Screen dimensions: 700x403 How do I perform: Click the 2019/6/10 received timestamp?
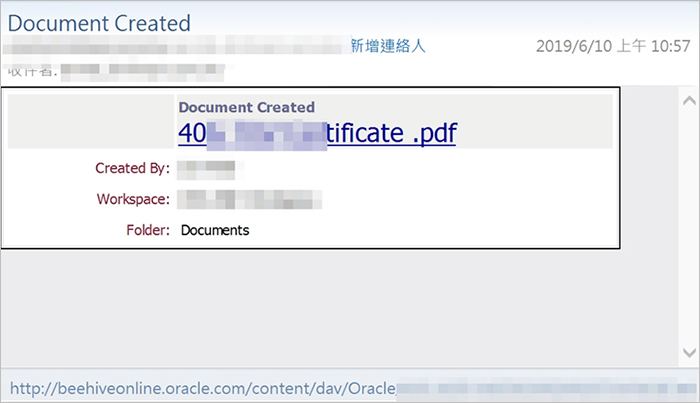coord(613,46)
